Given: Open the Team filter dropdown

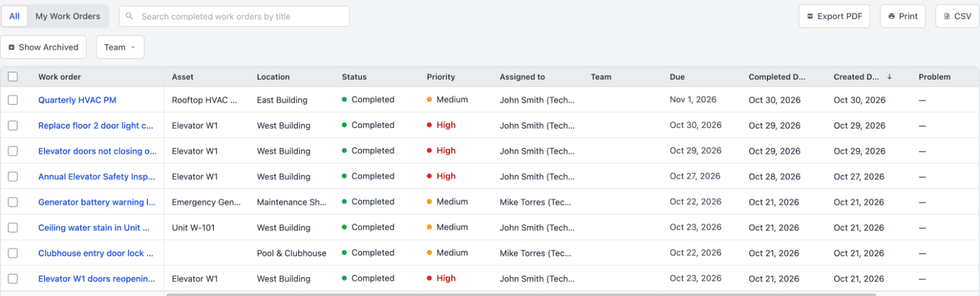Looking at the screenshot, I should click(120, 47).
